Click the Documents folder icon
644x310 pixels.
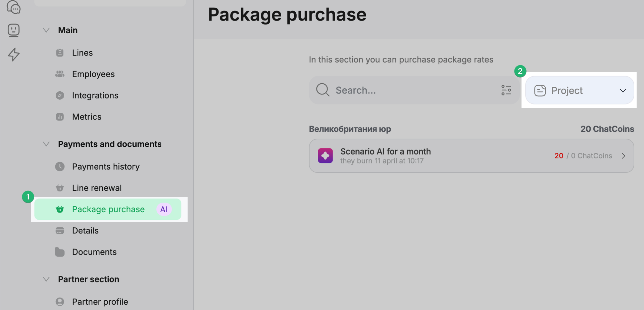tap(60, 252)
